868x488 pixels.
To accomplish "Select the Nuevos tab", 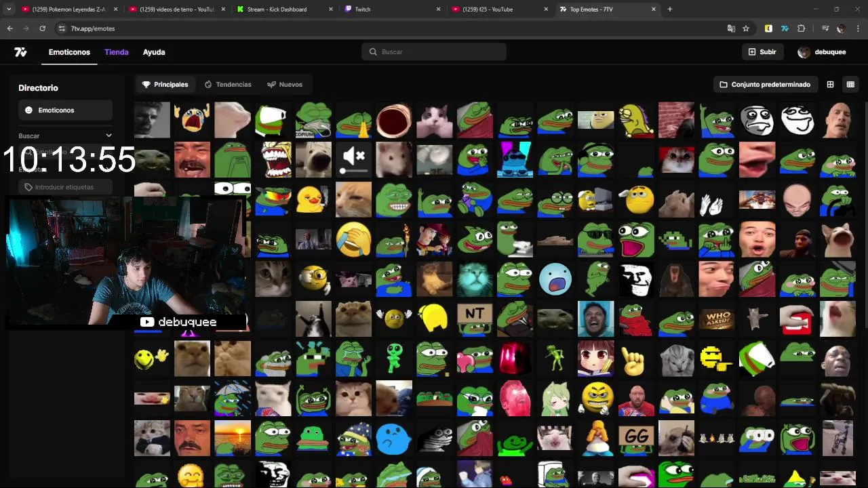I will 285,85.
